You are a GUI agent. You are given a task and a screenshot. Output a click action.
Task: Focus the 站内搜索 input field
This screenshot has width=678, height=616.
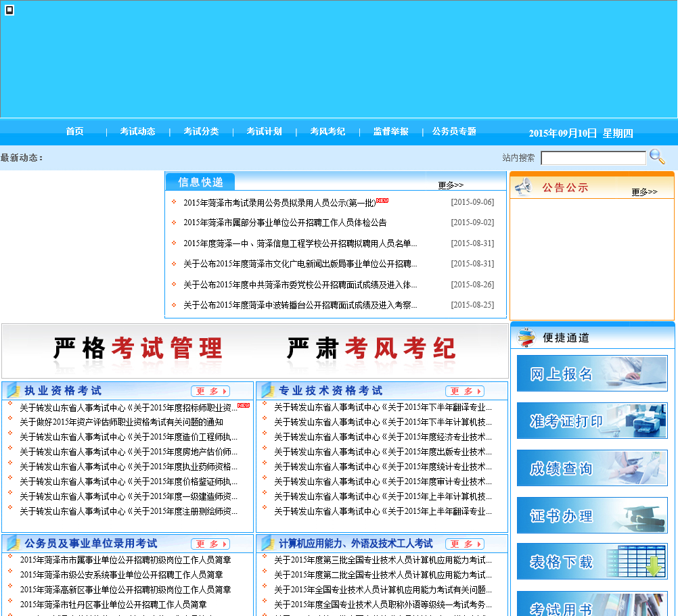(x=593, y=158)
